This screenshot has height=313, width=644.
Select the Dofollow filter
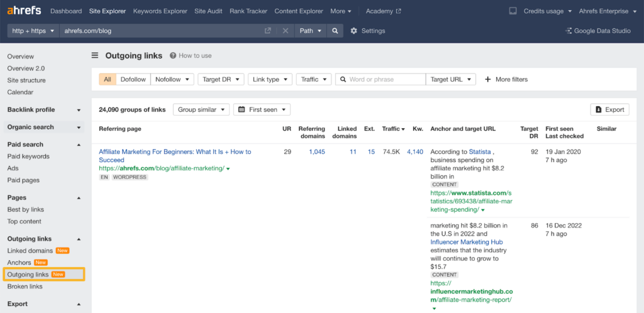[133, 79]
